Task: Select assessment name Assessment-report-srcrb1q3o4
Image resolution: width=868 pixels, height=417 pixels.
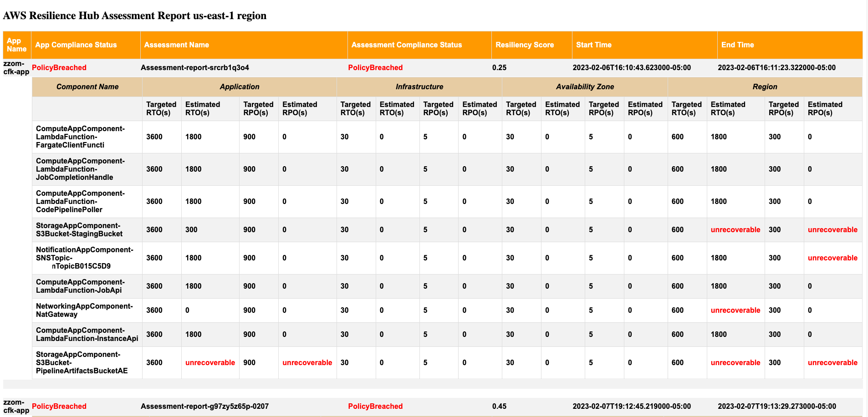Action: coord(195,68)
